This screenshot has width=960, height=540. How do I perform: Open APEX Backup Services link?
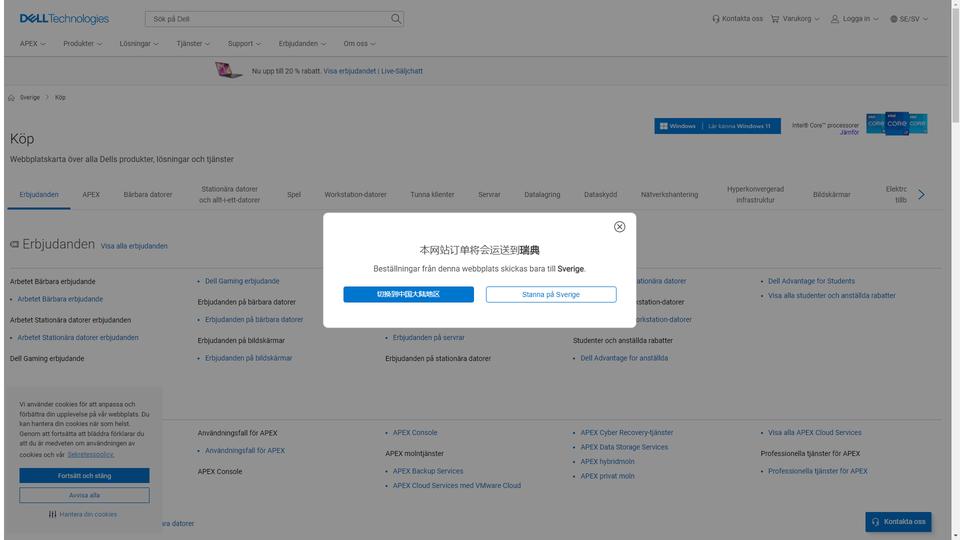click(428, 471)
